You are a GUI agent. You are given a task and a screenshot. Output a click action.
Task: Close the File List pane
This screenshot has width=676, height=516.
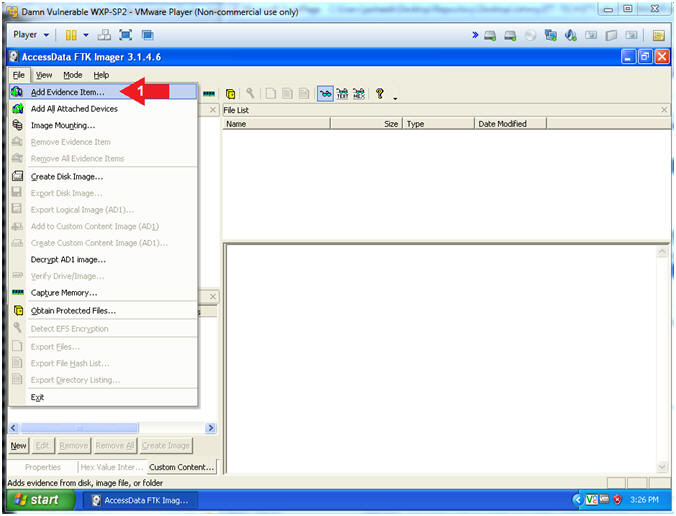point(664,110)
